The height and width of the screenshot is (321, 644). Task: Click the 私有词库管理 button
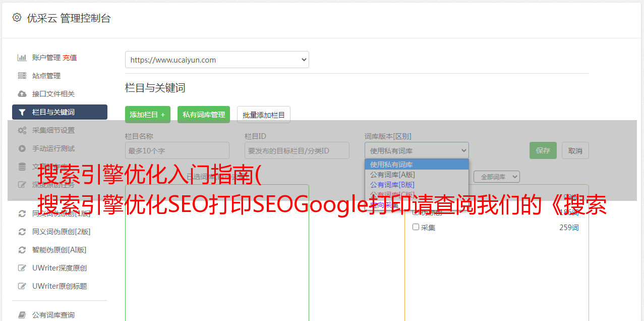(204, 115)
